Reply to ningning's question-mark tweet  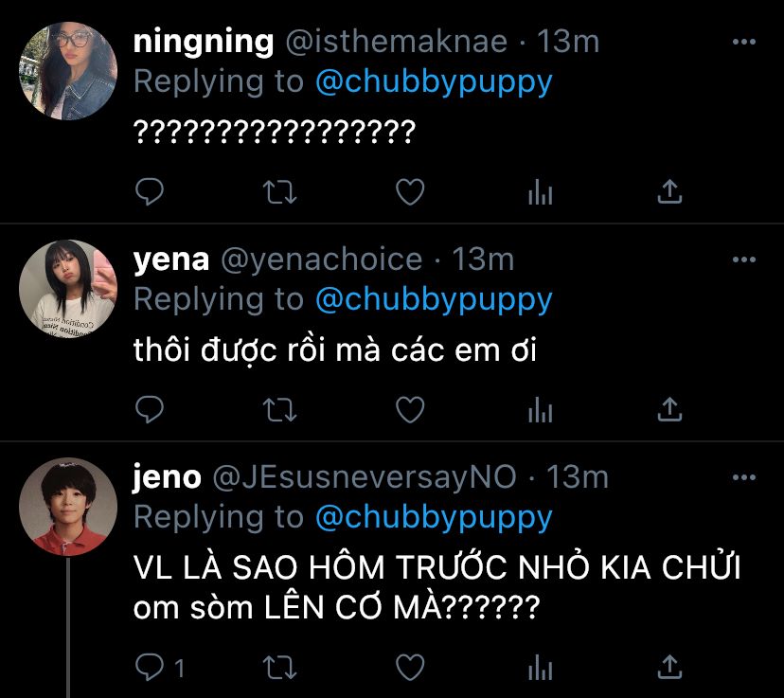pos(151,192)
